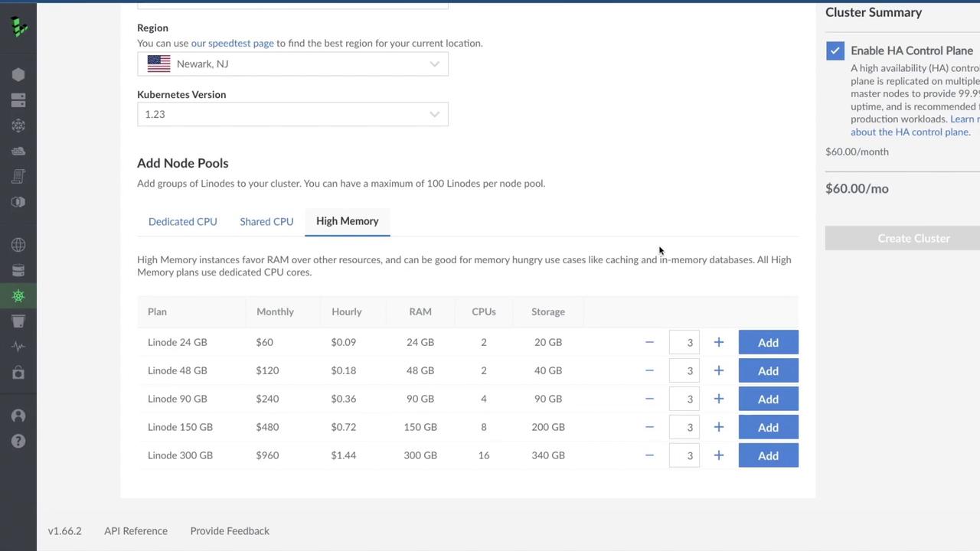The image size is (980, 551).
Task: Open Domains globe icon in sidebar
Action: 18,245
